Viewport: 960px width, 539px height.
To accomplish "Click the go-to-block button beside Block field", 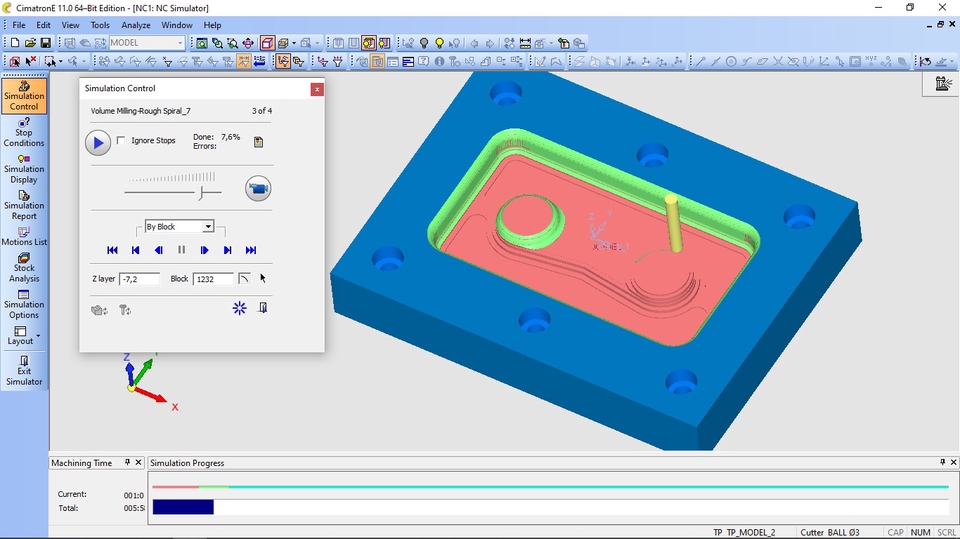I will [244, 279].
